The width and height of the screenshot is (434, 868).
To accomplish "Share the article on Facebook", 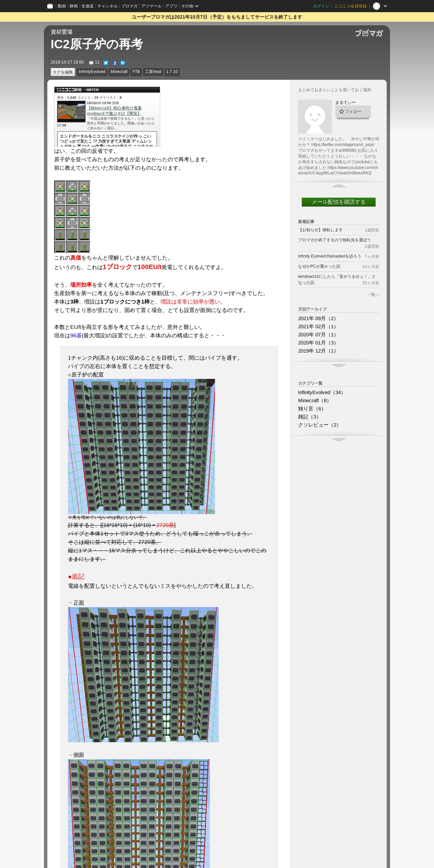I will tap(114, 63).
